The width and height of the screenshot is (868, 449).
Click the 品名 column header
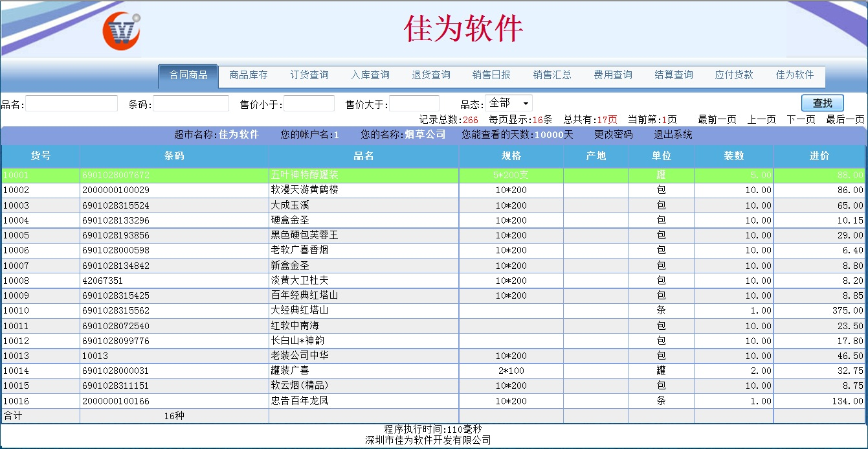tap(364, 156)
